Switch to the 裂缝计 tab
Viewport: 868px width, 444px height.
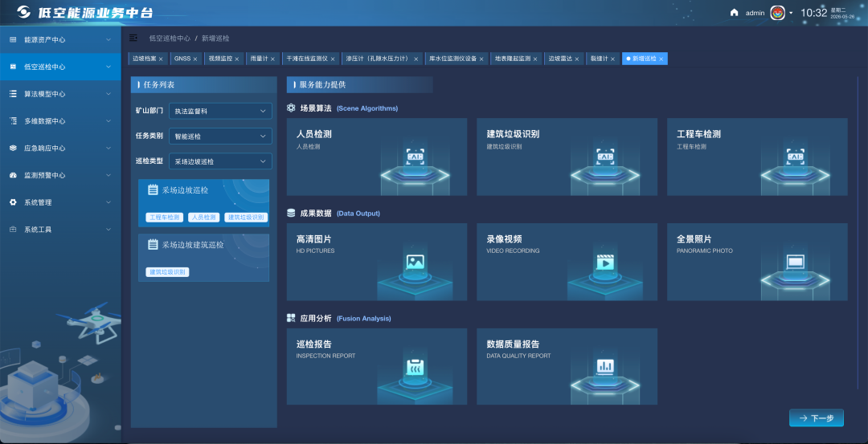point(603,59)
